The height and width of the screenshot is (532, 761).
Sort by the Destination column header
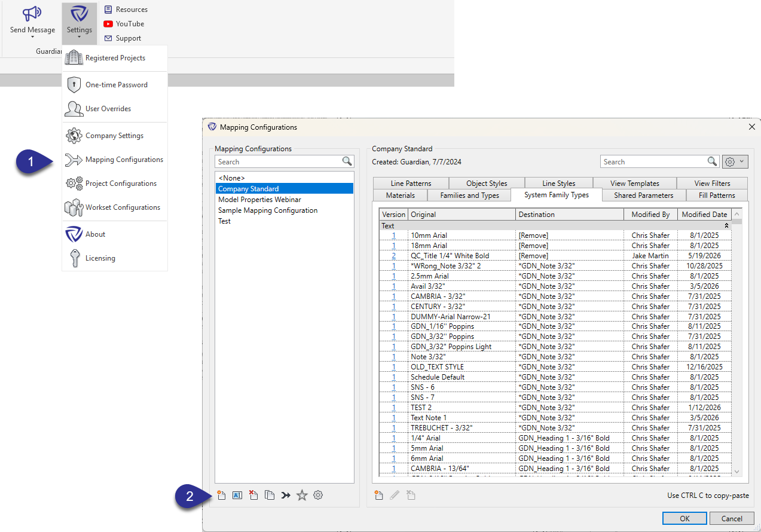coord(569,214)
